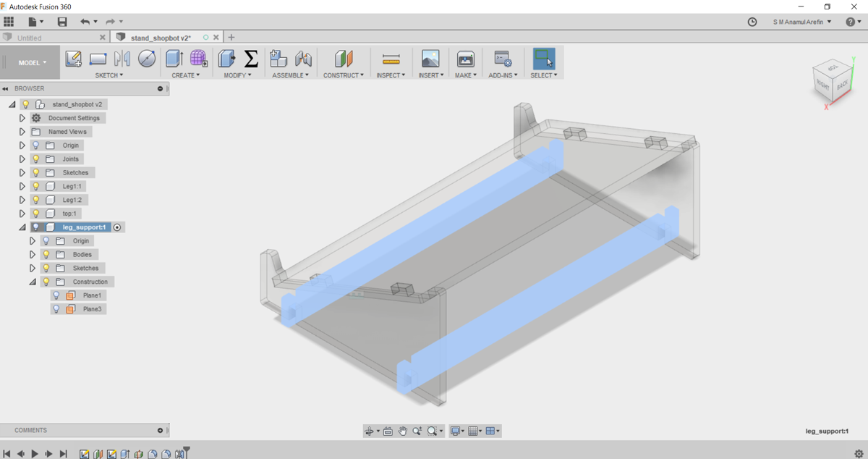The width and height of the screenshot is (868, 459).
Task: Open the SKETCH menu
Action: [109, 75]
